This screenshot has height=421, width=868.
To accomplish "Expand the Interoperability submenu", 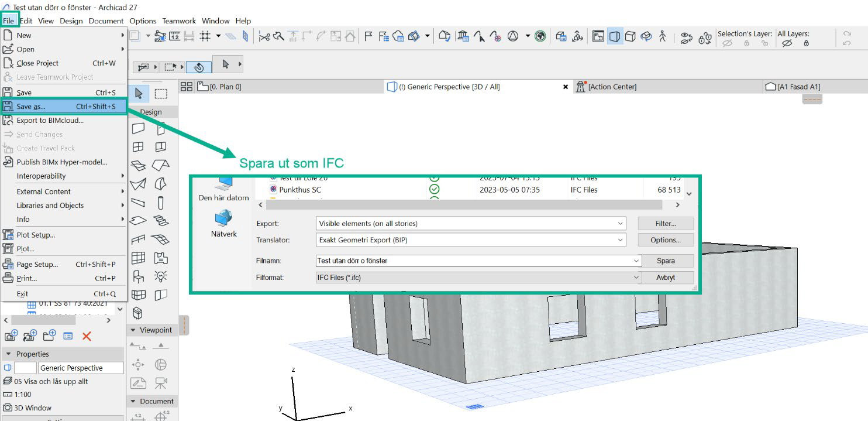I will (x=64, y=176).
